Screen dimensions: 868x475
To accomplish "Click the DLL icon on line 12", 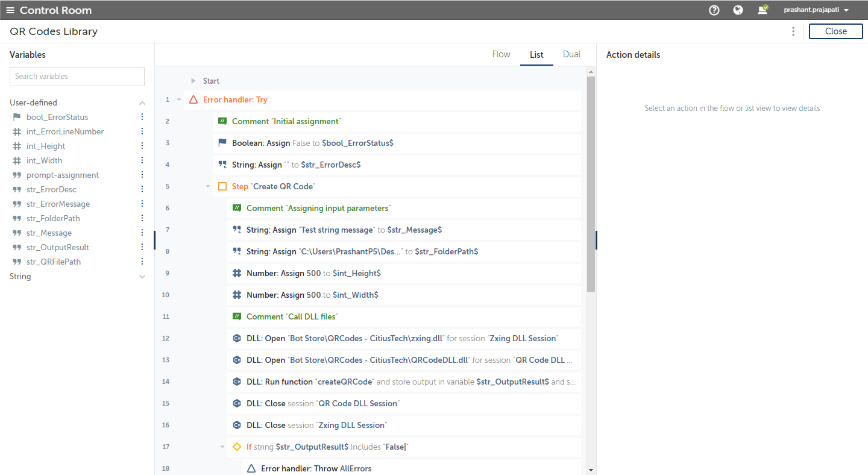I will point(237,338).
